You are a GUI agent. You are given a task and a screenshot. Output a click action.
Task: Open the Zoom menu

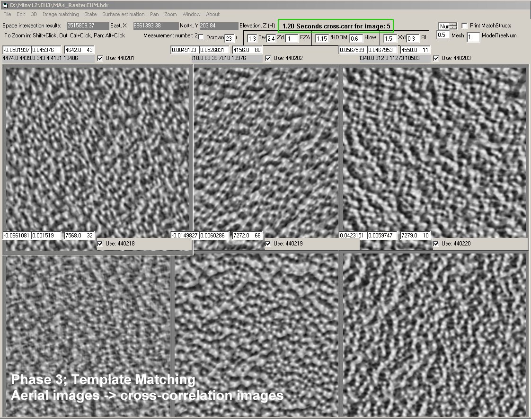point(170,14)
